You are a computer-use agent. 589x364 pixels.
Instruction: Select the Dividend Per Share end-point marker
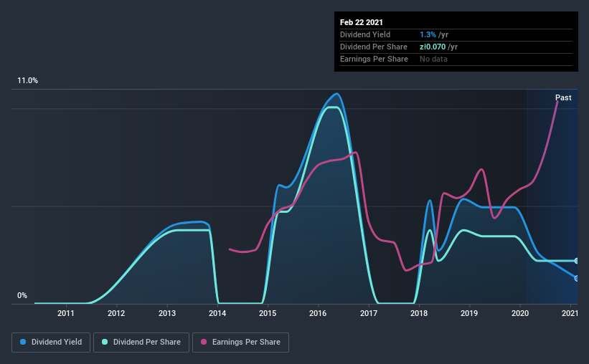[576, 261]
